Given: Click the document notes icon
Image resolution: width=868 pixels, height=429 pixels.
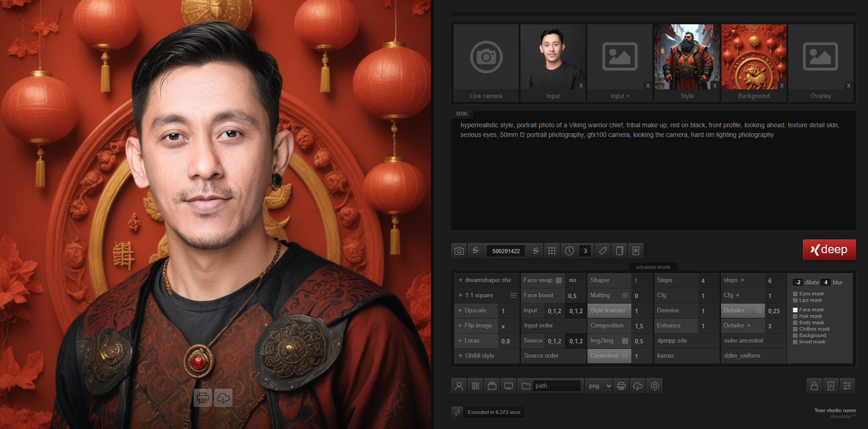Looking at the screenshot, I should click(x=636, y=251).
